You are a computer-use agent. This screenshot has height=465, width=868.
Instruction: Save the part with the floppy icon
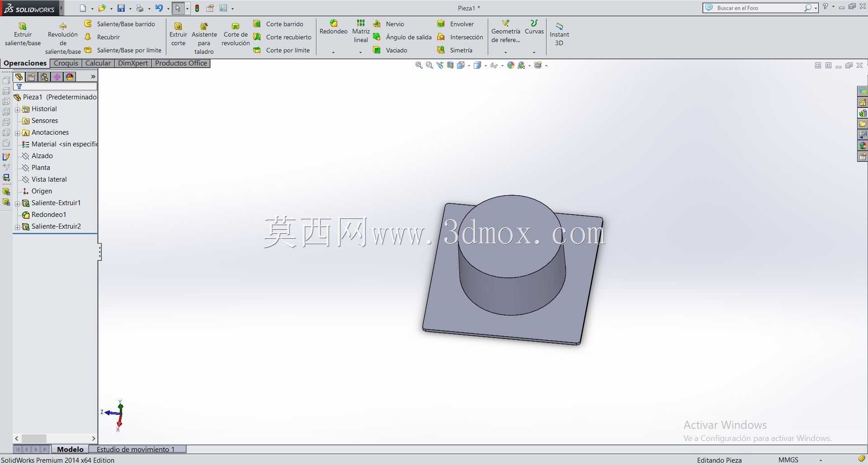point(121,8)
